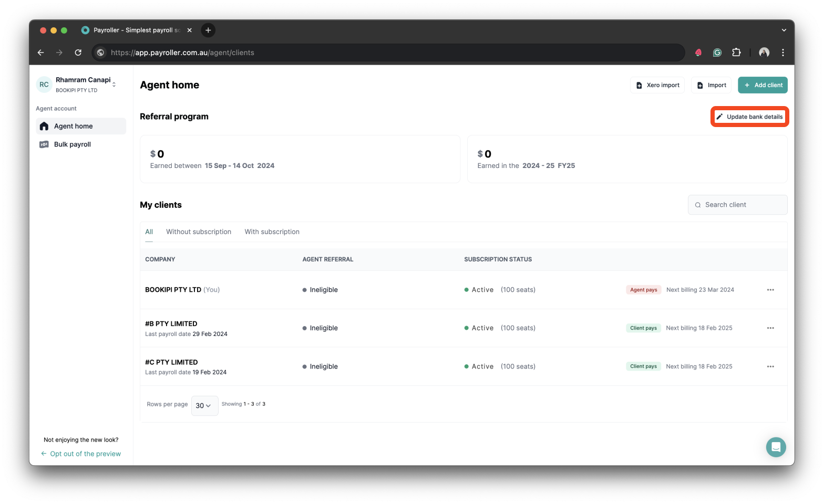Click the site info icon in address bar
This screenshot has height=504, width=824.
coord(100,52)
